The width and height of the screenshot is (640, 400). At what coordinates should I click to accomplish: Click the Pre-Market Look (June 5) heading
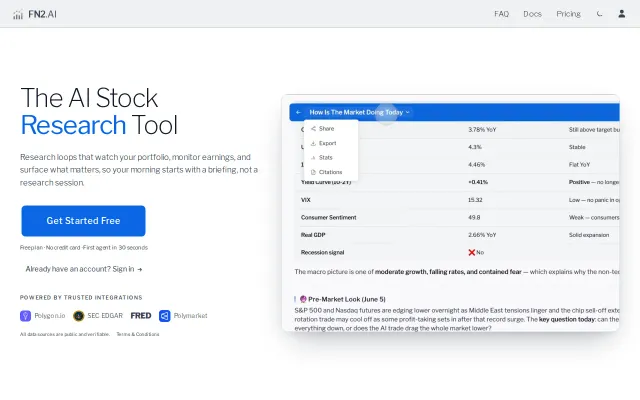pyautogui.click(x=347, y=299)
